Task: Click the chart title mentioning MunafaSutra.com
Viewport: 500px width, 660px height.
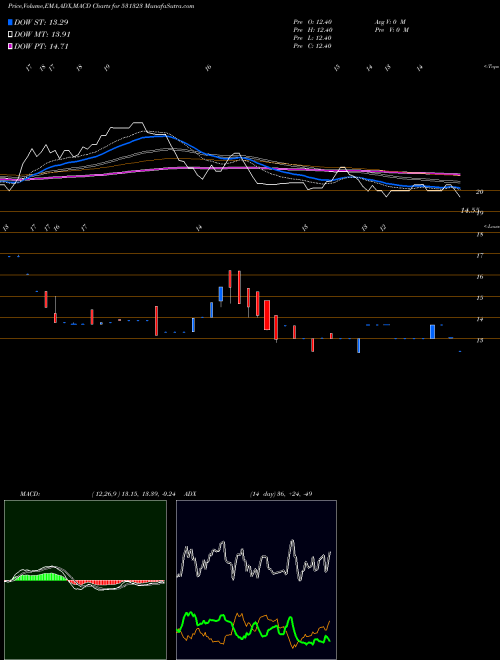Action: (101, 6)
